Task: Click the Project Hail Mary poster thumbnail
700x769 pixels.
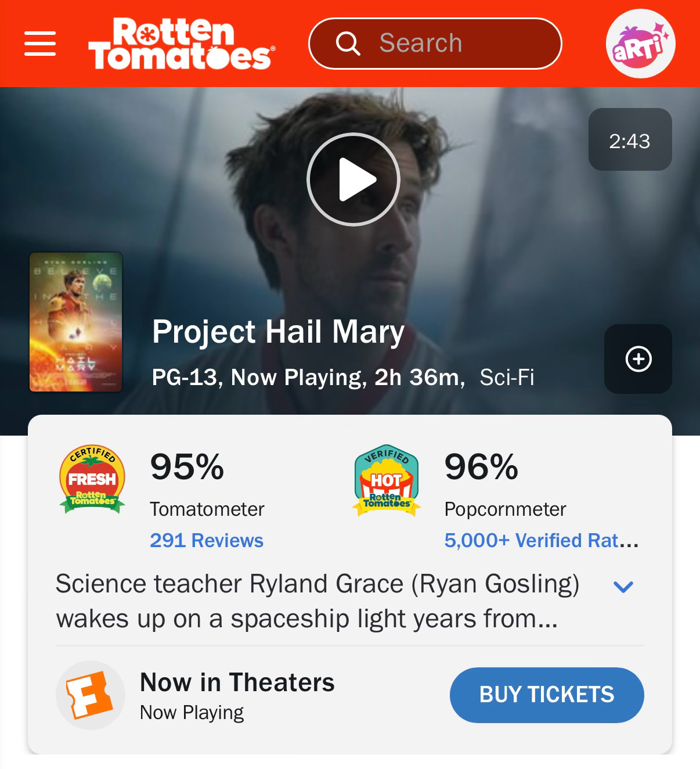Action: (x=76, y=322)
